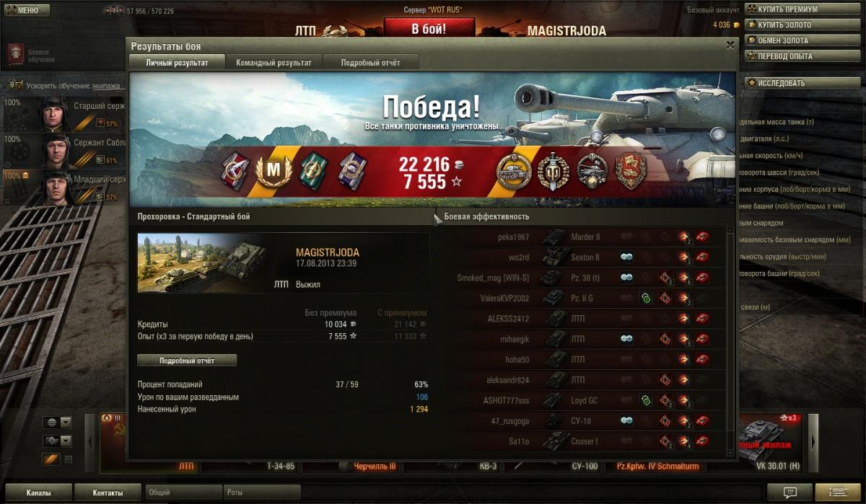Switch to the "Подробный отчёт" tab
Viewport: 866px width, 504px height.
pos(370,63)
